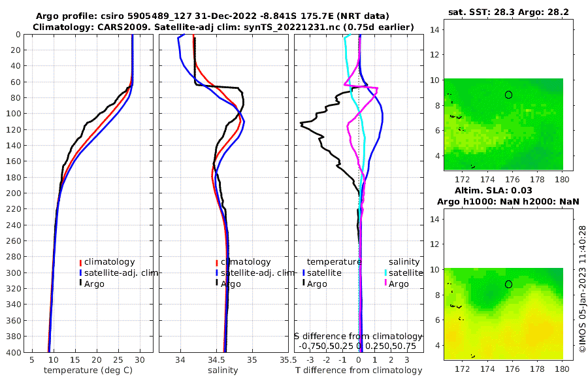Click the blue satellite temperature legend swatch
588x379 pixels.
[303, 272]
